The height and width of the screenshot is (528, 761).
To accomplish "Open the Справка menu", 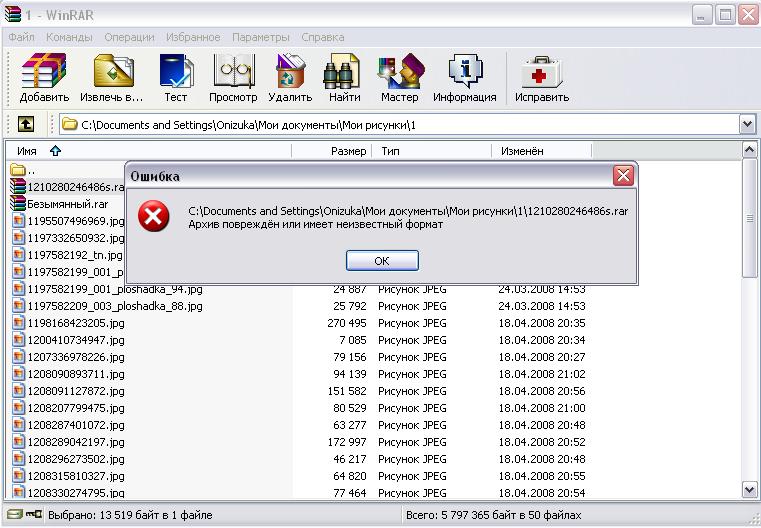I will pos(323,37).
